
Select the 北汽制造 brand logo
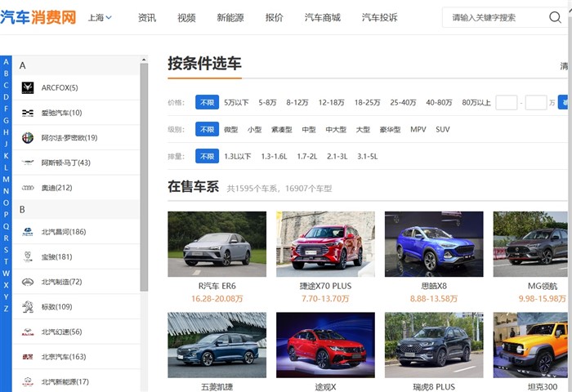[28, 282]
